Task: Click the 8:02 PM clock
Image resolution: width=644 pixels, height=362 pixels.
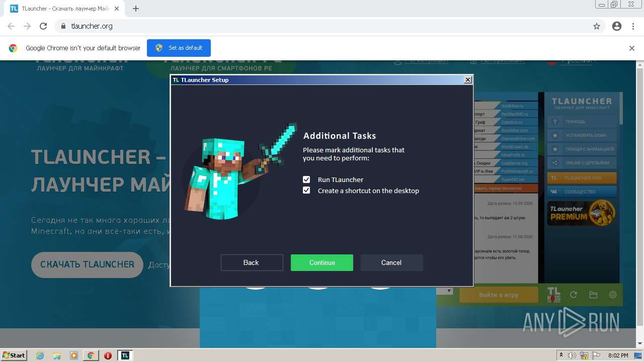Action: tap(618, 355)
